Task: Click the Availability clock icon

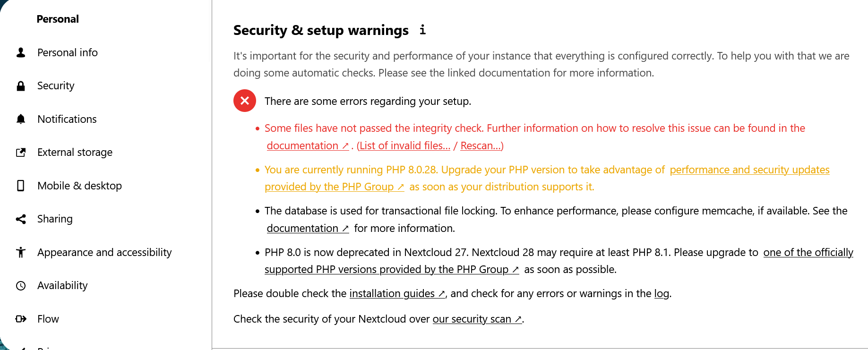Action: [21, 286]
